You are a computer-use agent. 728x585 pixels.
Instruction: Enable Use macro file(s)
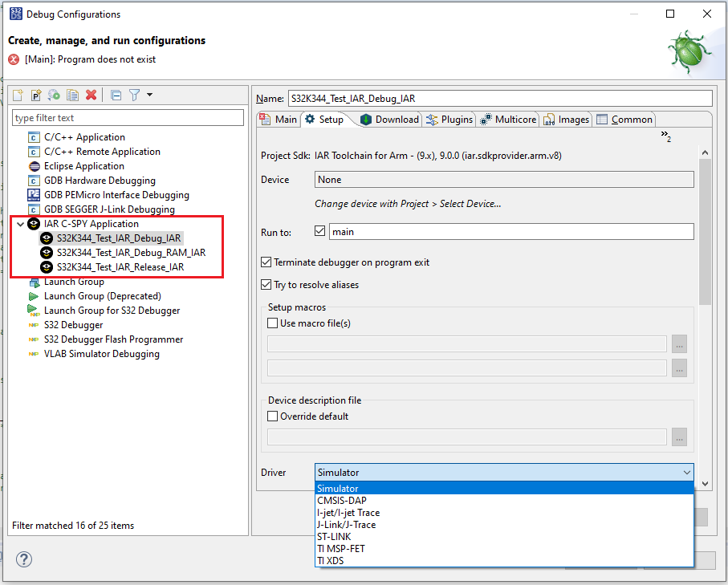pyautogui.click(x=272, y=323)
